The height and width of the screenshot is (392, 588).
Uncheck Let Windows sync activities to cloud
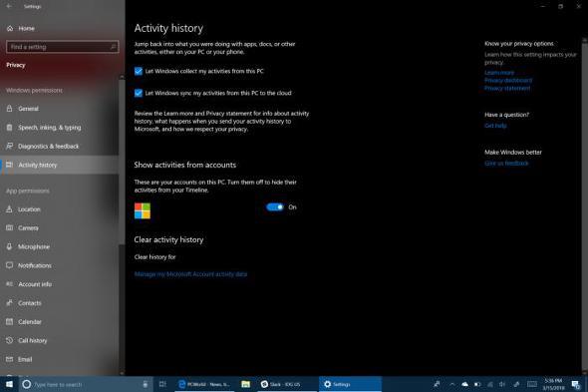tap(139, 93)
